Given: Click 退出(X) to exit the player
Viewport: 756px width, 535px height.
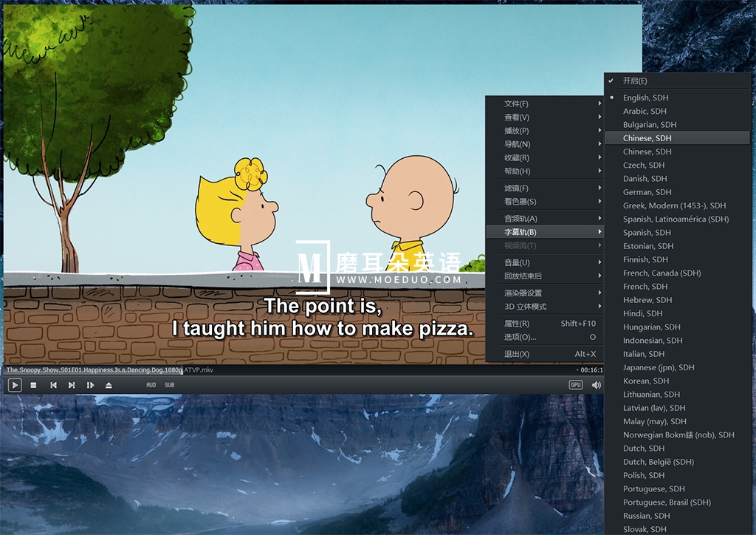Looking at the screenshot, I should [517, 354].
